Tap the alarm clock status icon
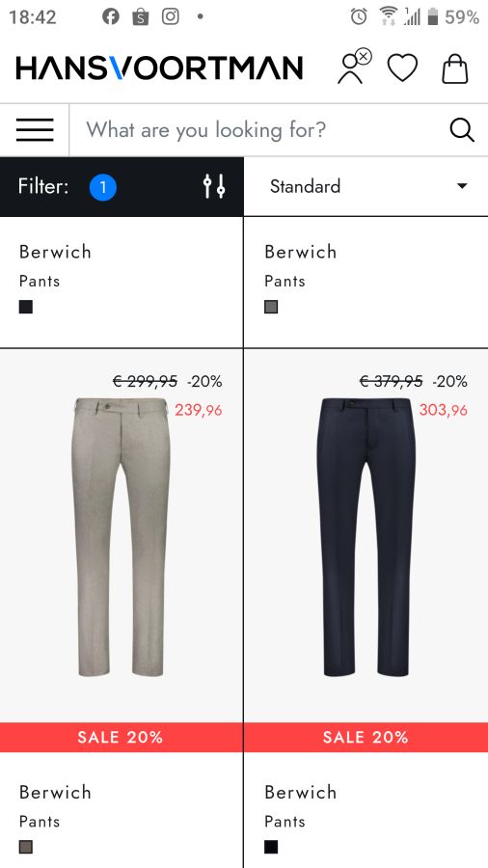 pos(359,16)
